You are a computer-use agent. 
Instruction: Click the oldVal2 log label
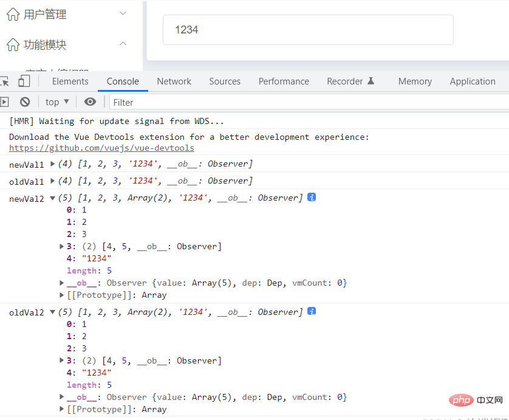(x=26, y=312)
